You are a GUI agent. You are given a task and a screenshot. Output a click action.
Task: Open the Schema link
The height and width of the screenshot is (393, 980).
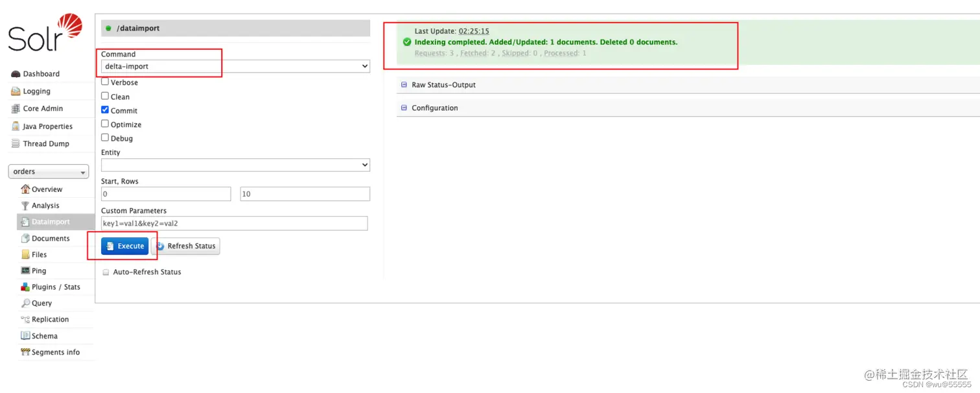tap(45, 336)
